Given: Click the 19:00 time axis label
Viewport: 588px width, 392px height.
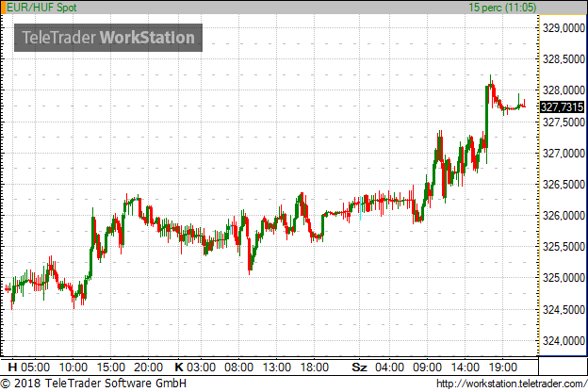Looking at the screenshot, I should pos(503,367).
